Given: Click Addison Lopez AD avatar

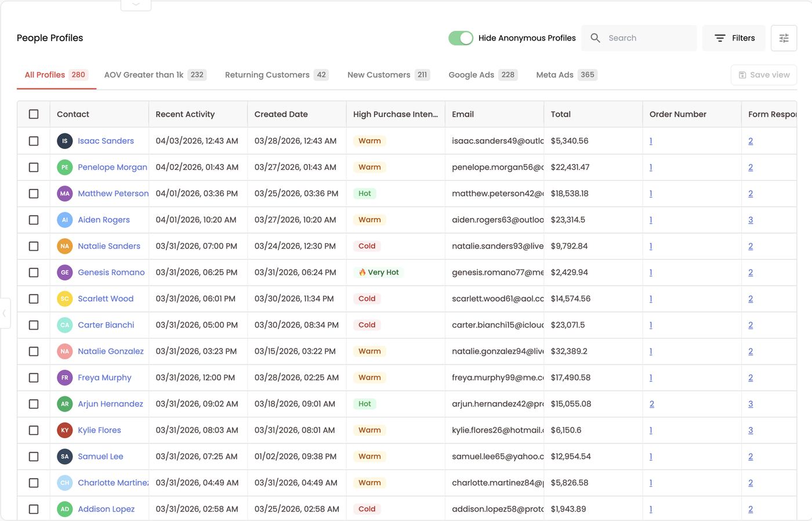Looking at the screenshot, I should [64, 509].
